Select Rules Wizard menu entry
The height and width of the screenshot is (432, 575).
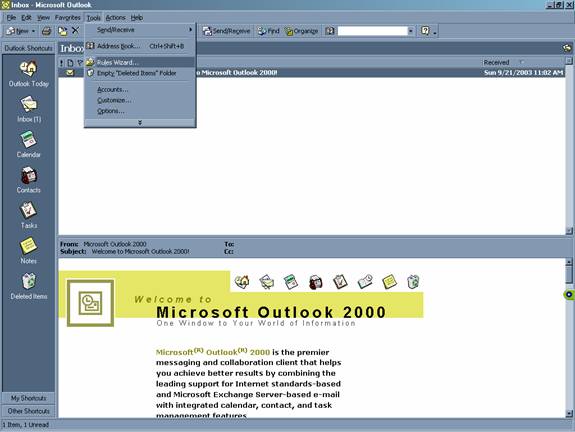[x=140, y=62]
